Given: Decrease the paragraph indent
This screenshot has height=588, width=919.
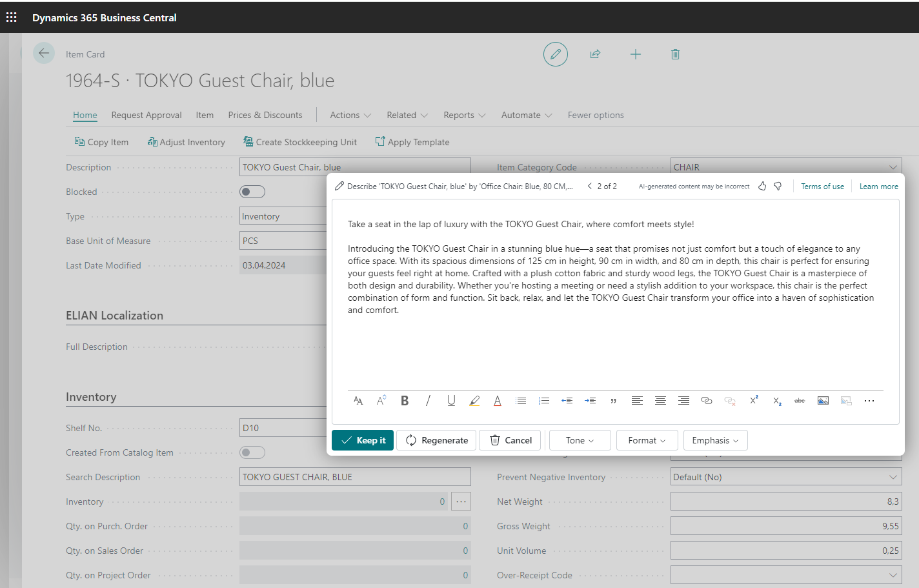Looking at the screenshot, I should (567, 401).
